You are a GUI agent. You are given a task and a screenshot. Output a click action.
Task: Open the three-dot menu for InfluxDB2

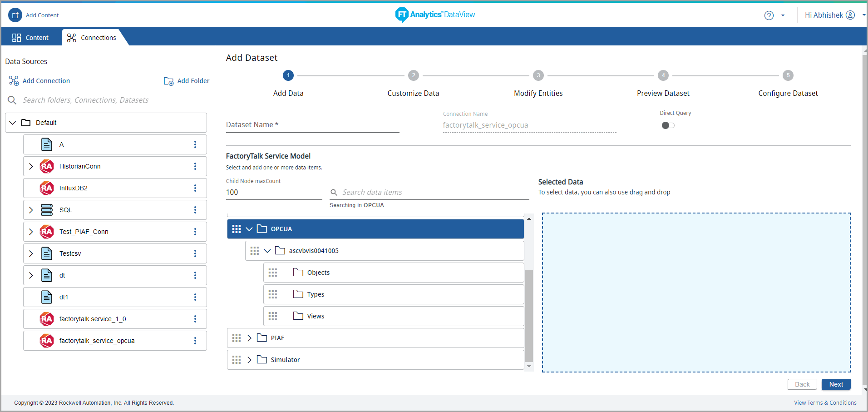(195, 188)
